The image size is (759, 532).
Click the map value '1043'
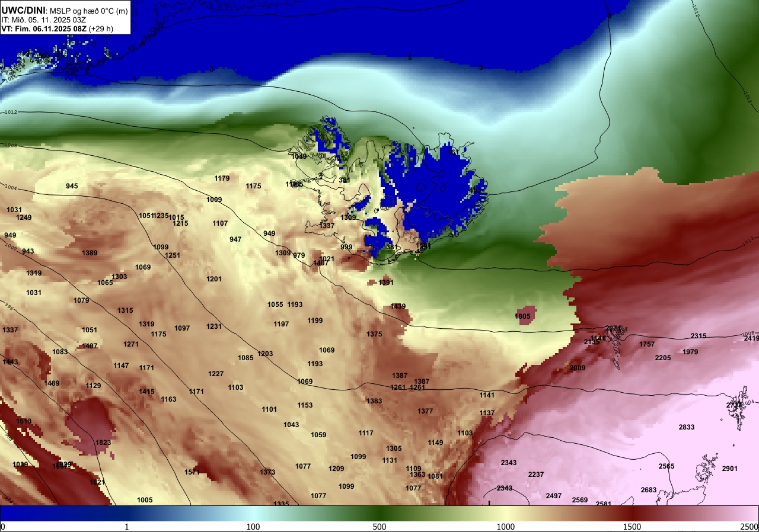[291, 425]
